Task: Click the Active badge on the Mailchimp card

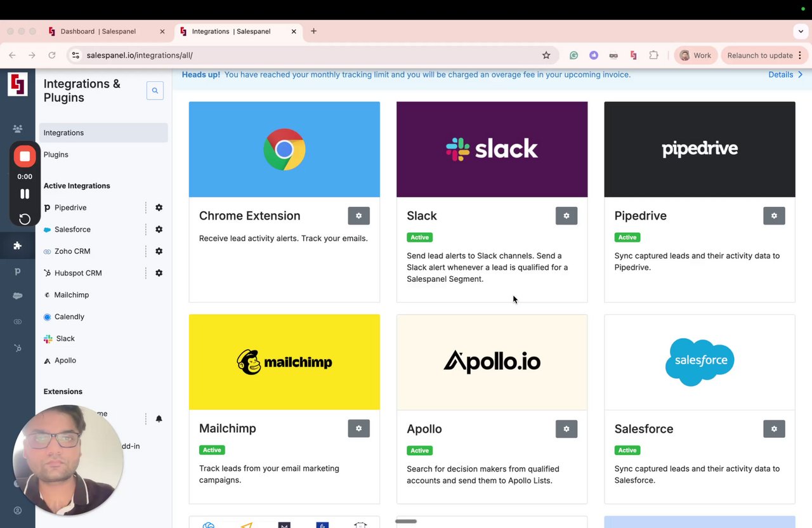Action: (x=212, y=450)
